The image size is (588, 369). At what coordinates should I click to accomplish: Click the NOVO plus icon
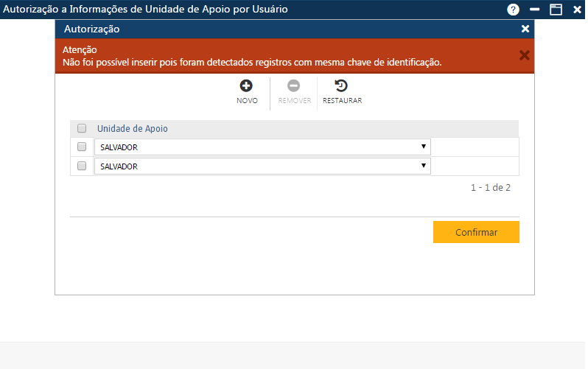coord(247,86)
